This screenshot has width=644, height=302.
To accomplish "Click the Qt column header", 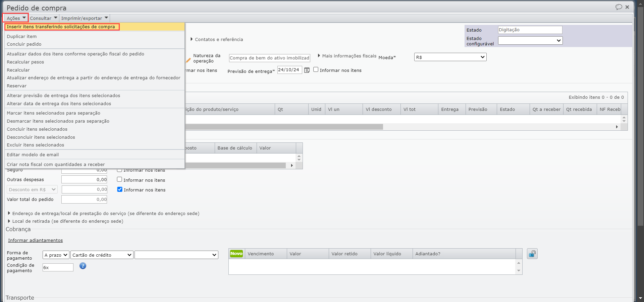I will coord(291,110).
